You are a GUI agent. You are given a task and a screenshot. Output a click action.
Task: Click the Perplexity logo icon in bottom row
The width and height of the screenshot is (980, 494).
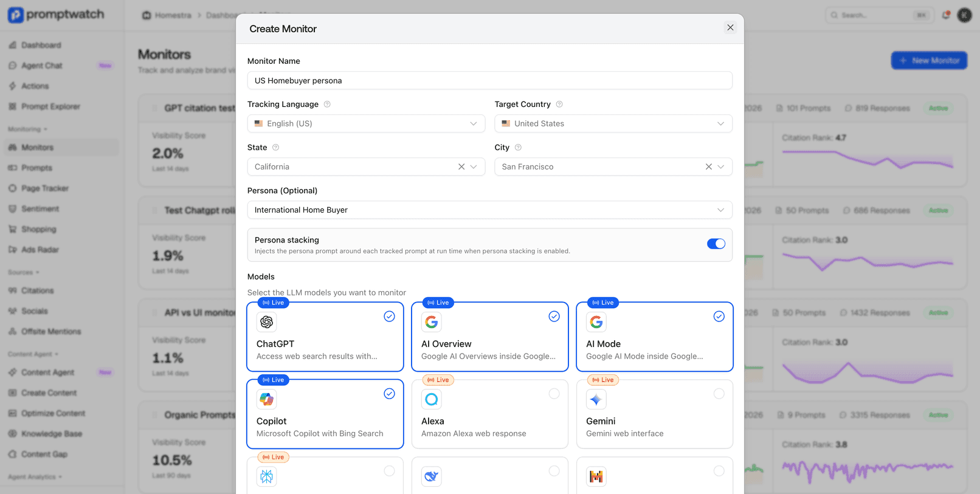(x=266, y=476)
